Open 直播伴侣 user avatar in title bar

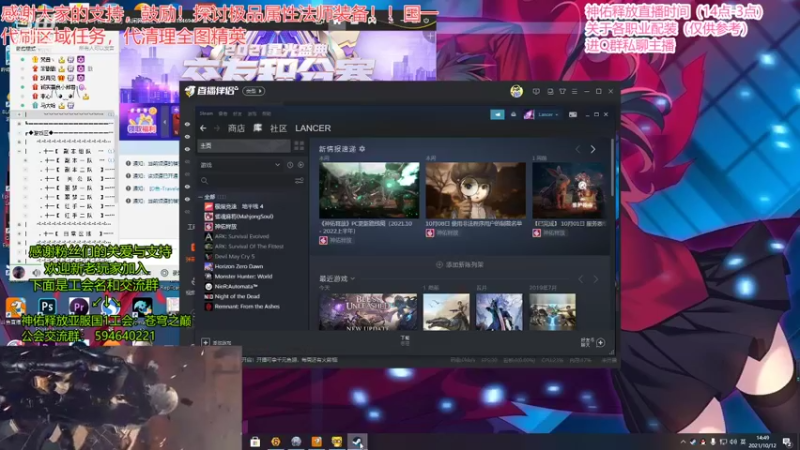516,91
